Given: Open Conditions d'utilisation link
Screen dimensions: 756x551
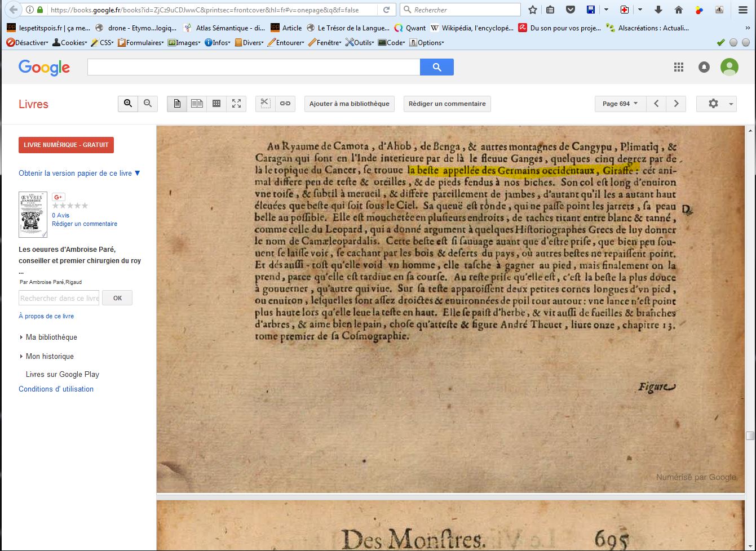Looking at the screenshot, I should coord(56,389).
